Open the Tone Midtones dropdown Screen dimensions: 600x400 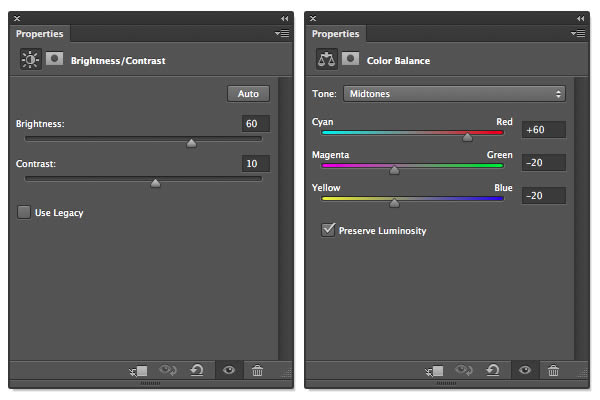[x=454, y=93]
